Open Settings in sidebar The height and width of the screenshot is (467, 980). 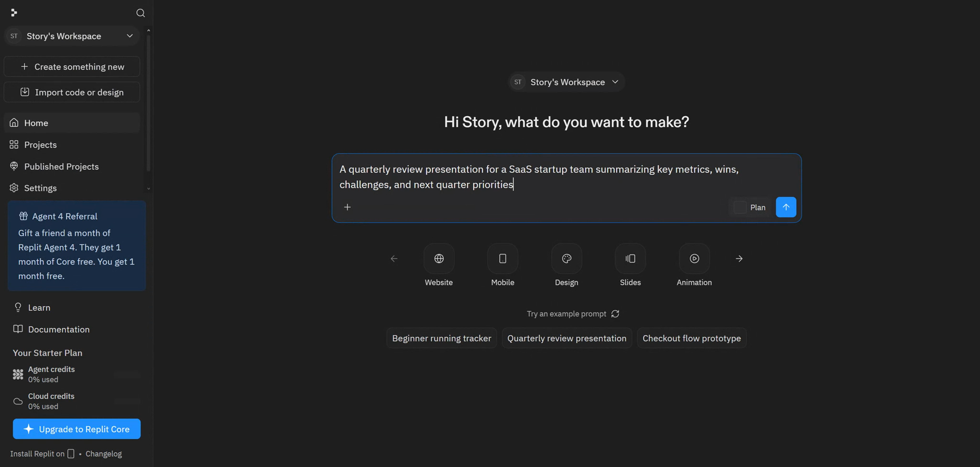click(x=72, y=188)
